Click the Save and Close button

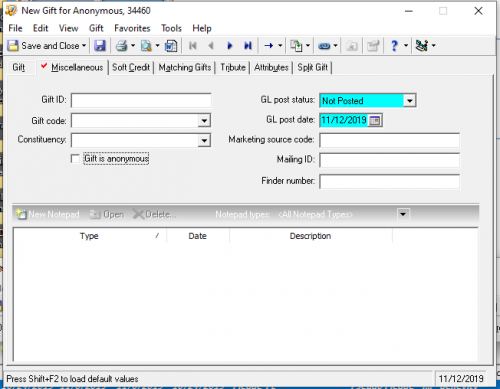[44, 46]
